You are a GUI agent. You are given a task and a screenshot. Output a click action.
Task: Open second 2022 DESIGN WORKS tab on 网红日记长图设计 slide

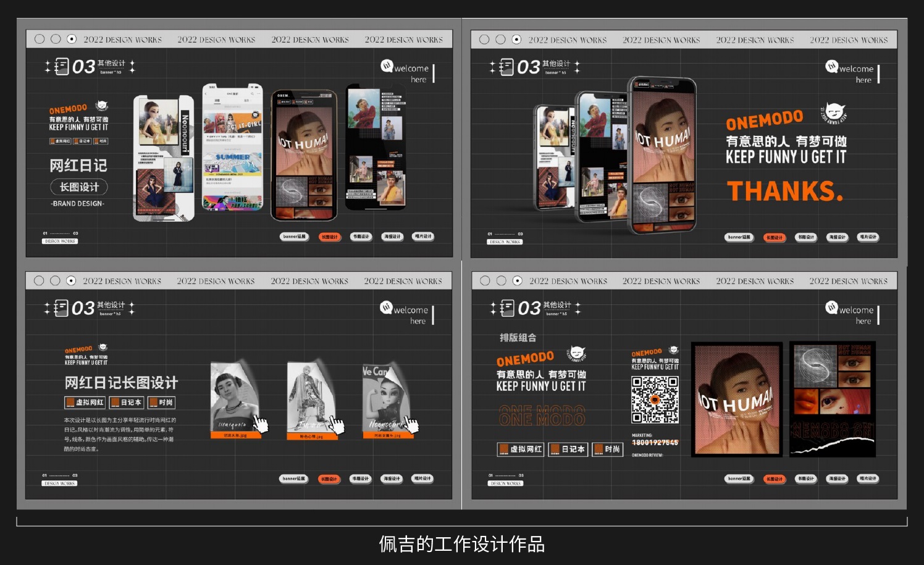point(216,282)
